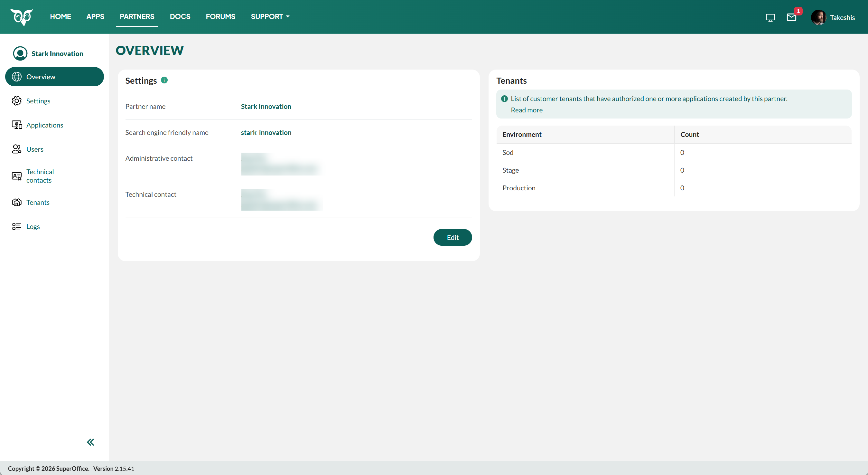Screen dimensions: 868x475
Task: Go to the HOME nav item
Action: (x=61, y=16)
